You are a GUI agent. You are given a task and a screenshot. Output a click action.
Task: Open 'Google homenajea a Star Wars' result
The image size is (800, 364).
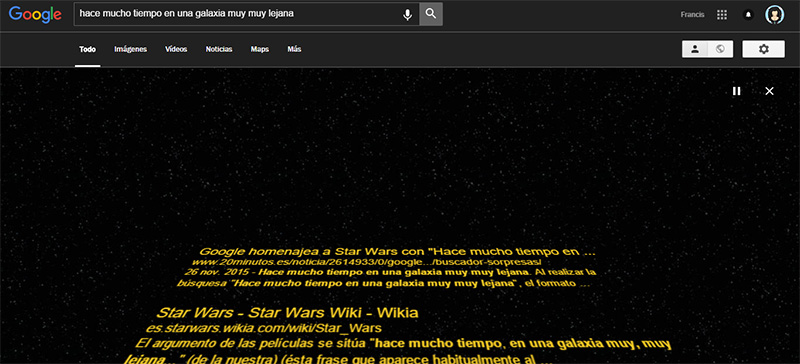pyautogui.click(x=397, y=251)
